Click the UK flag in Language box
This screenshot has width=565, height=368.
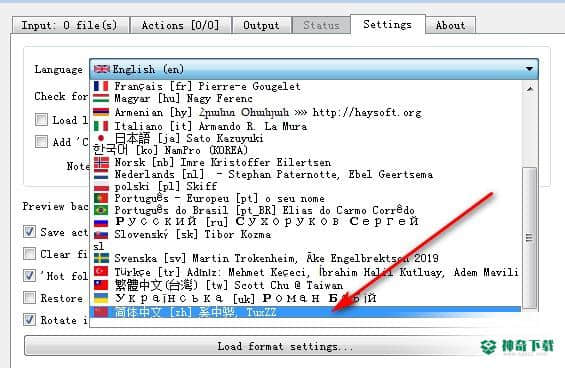102,68
